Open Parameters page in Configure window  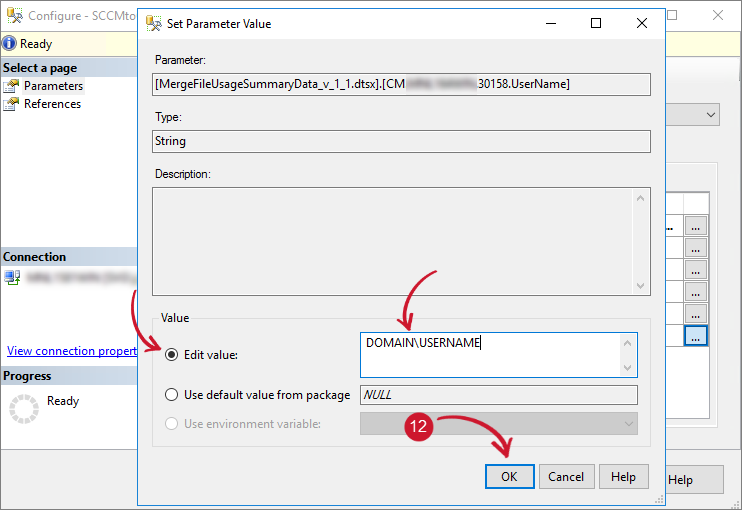point(53,86)
